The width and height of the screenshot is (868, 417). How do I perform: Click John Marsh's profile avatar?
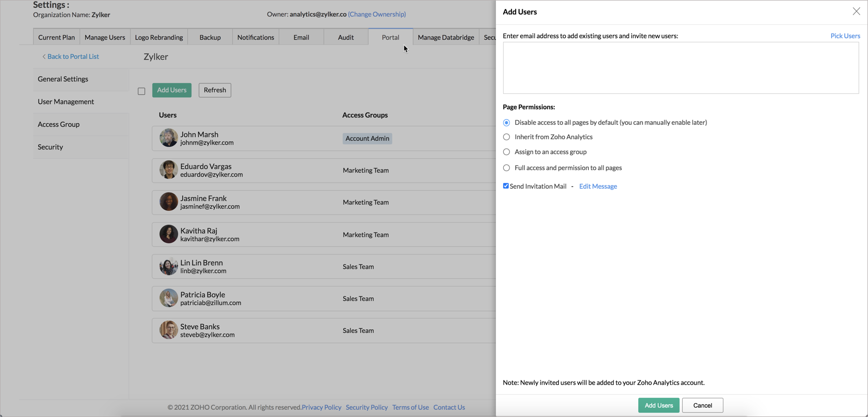click(x=168, y=138)
